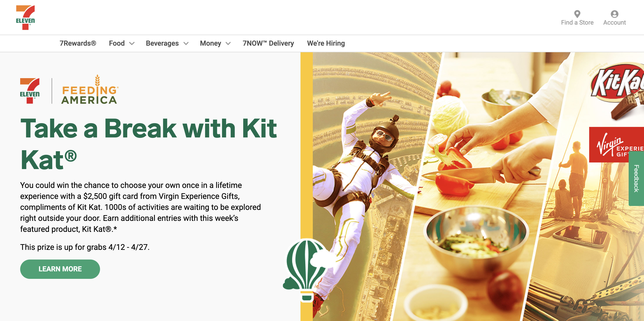The width and height of the screenshot is (644, 321).
Task: Click the 7-Eleven logo in the header
Action: tap(25, 18)
